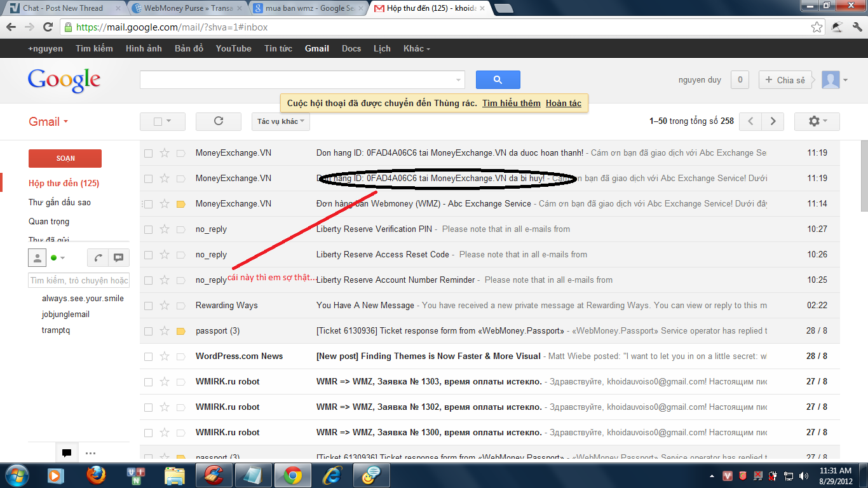This screenshot has width=868, height=488.
Task: Star the Rewarding Ways email
Action: (165, 305)
